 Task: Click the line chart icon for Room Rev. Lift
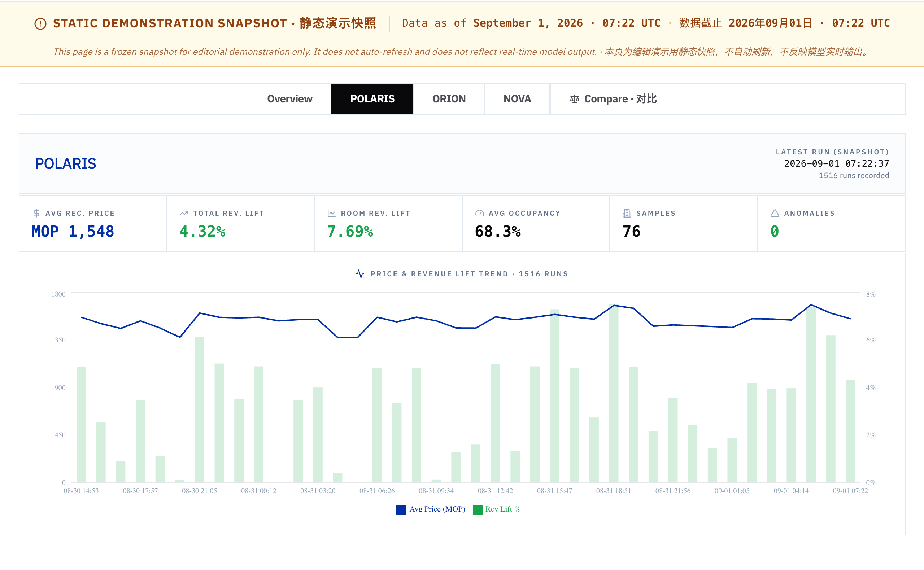(331, 213)
